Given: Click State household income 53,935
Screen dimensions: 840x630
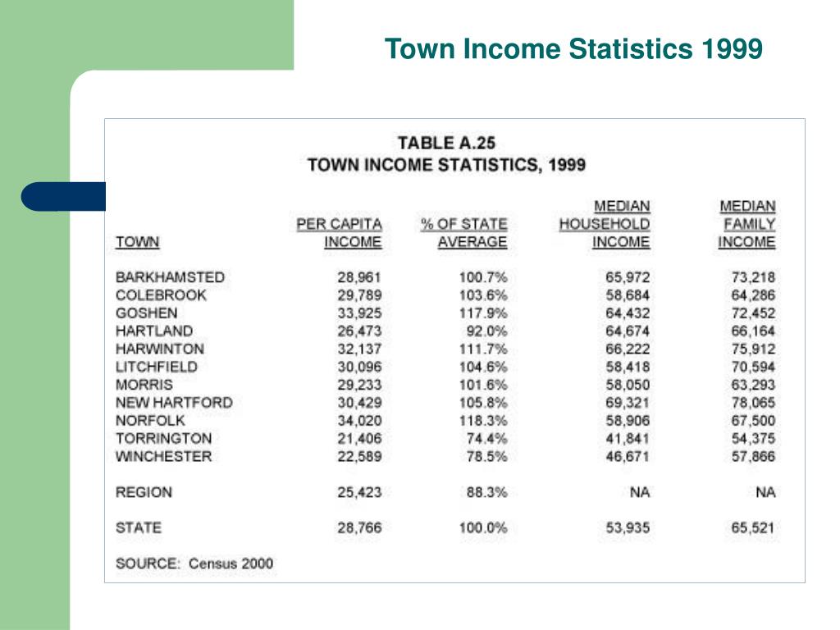Looking at the screenshot, I should tap(628, 527).
